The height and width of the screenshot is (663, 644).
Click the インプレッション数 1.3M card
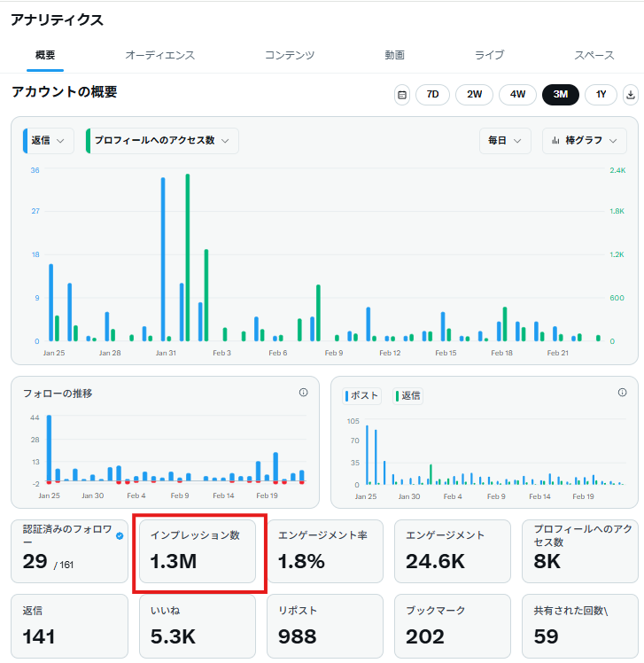[198, 551]
